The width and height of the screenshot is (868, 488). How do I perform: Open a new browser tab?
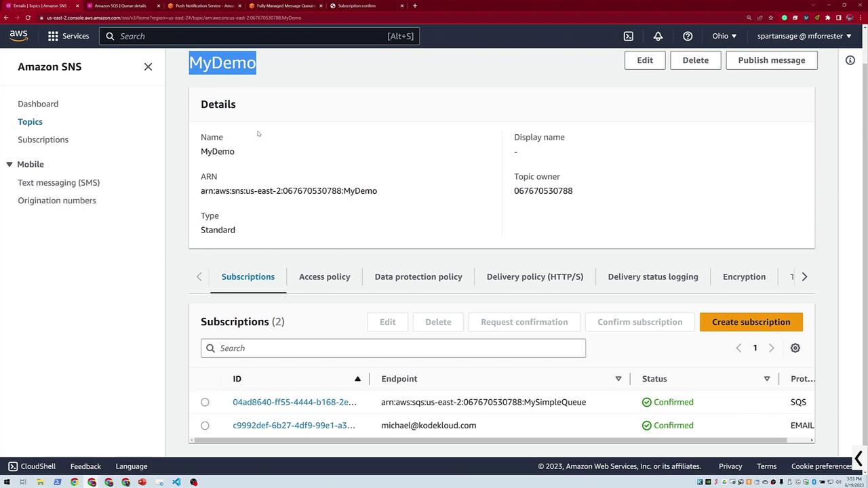pos(415,5)
